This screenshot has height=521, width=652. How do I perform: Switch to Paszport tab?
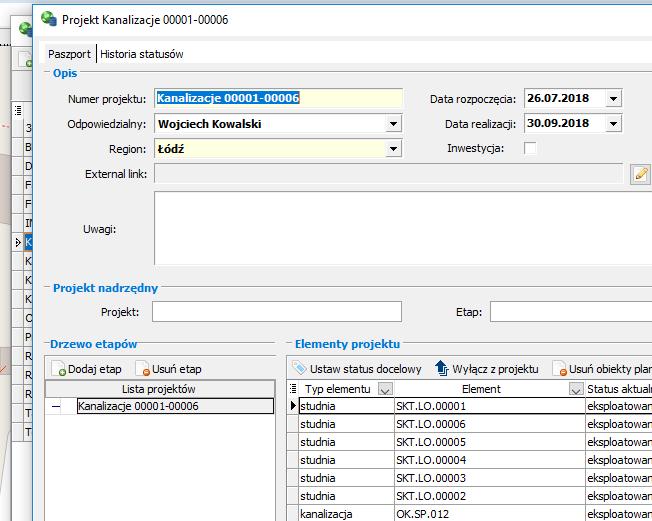69,54
